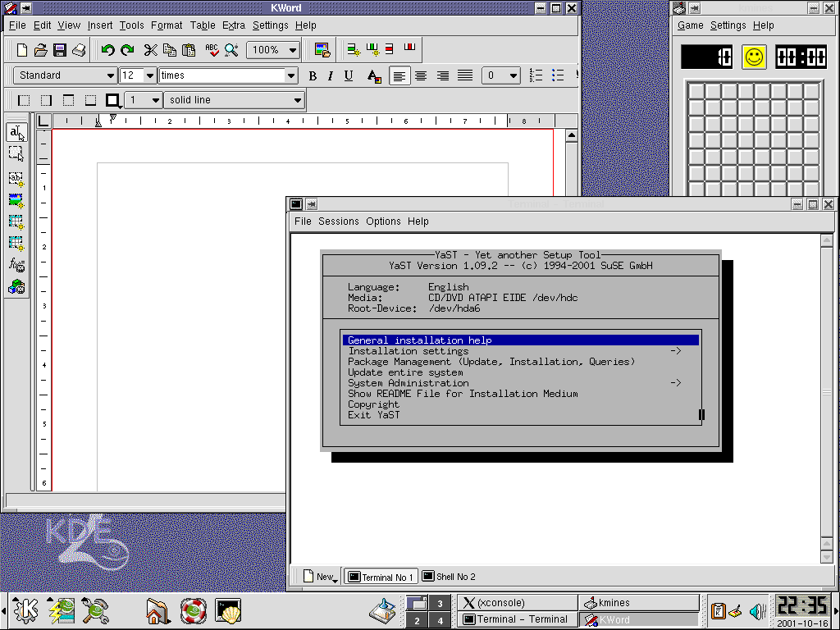Enable center text alignment
Viewport: 840px width, 630px height.
point(421,76)
